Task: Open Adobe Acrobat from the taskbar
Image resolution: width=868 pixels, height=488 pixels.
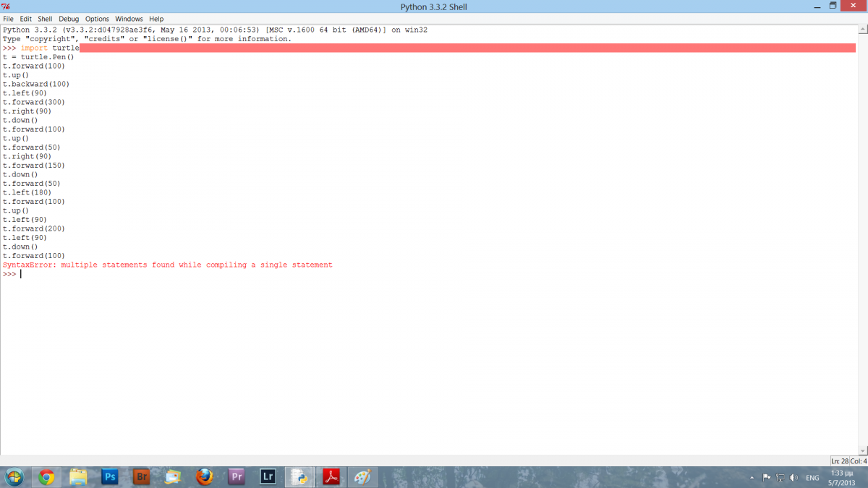Action: tap(331, 477)
